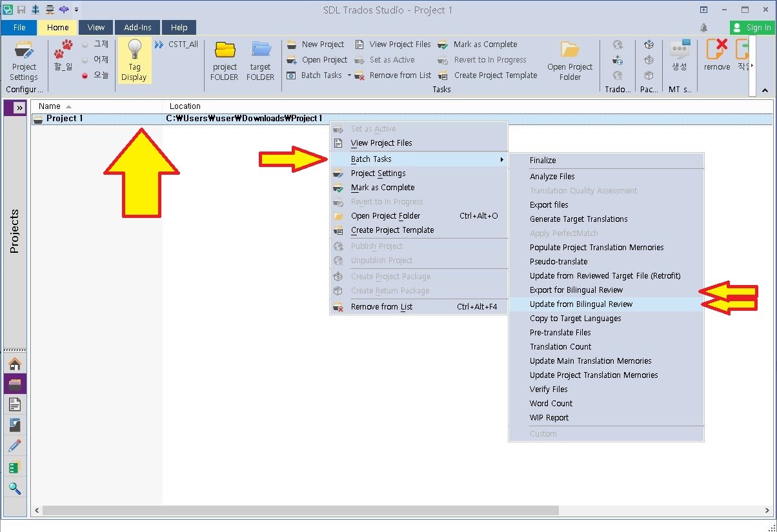The height and width of the screenshot is (532, 777).
Task: Click Remove from List in the ribbon
Action: 392,75
